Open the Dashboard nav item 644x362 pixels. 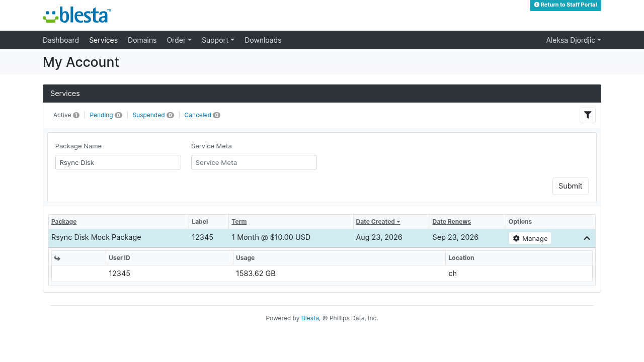(x=61, y=40)
